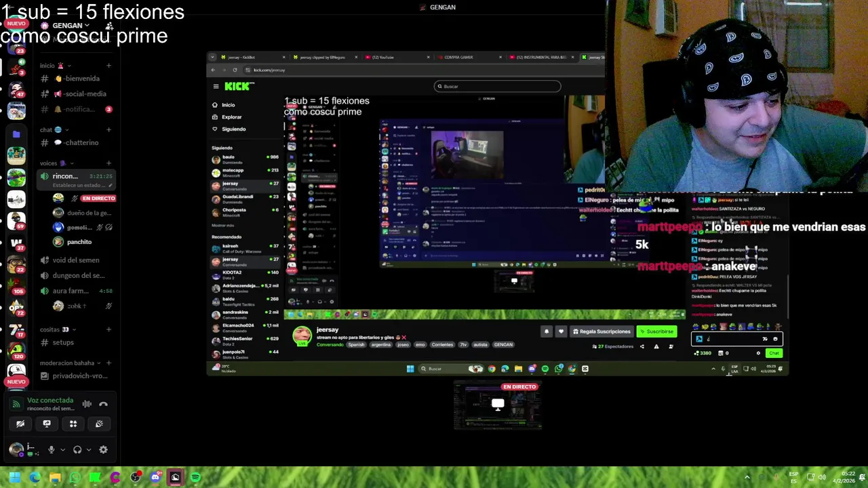The width and height of the screenshot is (868, 488).
Task: Open headphone output options dropdown arrow
Action: pyautogui.click(x=88, y=449)
